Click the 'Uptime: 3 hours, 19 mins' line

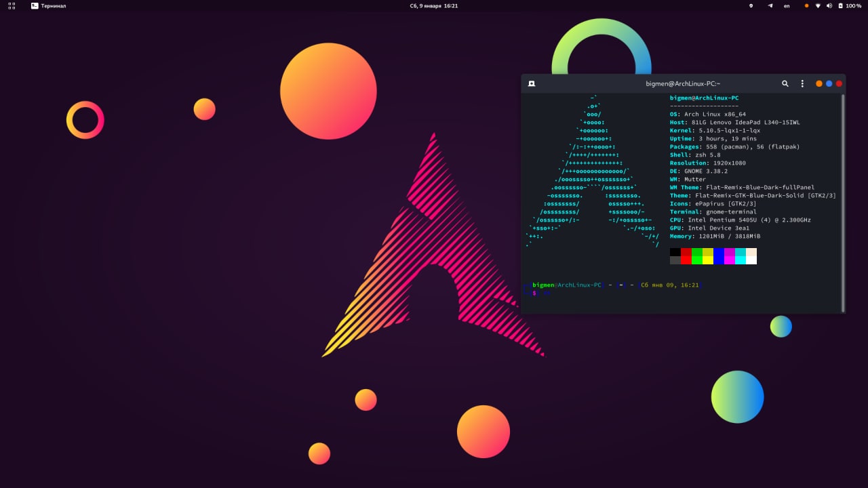713,139
